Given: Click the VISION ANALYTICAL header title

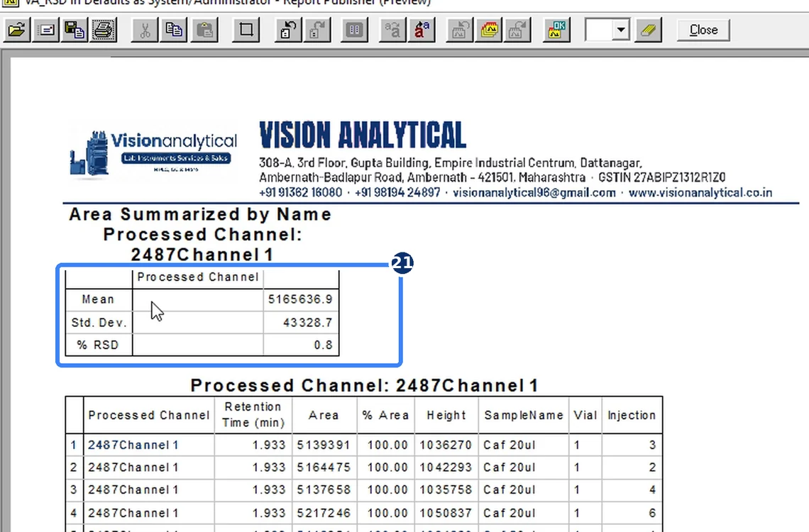Looking at the screenshot, I should tap(363, 135).
